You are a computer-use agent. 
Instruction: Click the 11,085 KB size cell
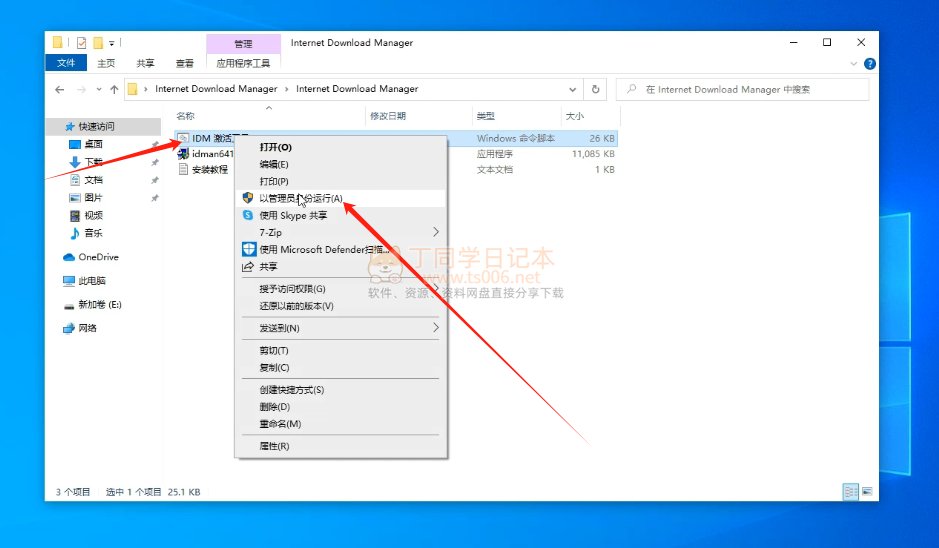coord(593,154)
